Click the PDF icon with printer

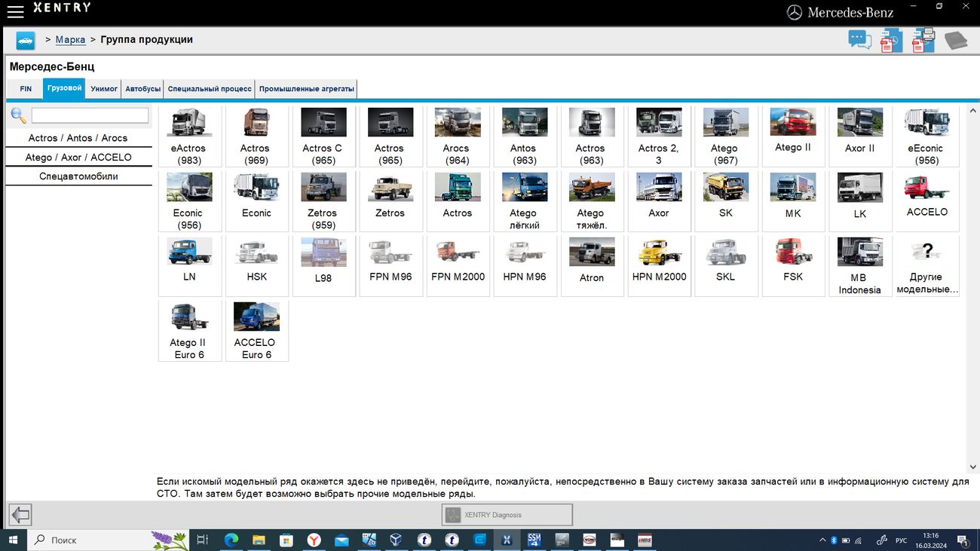click(923, 40)
